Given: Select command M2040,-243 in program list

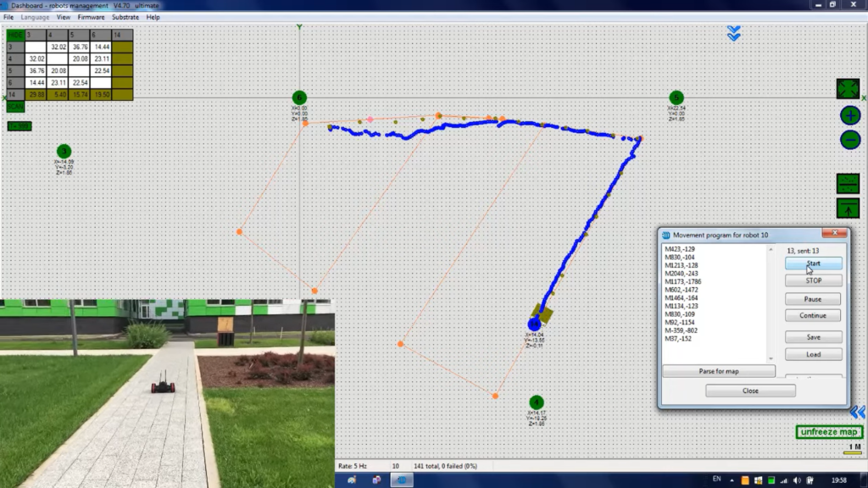Looking at the screenshot, I should pos(683,274).
